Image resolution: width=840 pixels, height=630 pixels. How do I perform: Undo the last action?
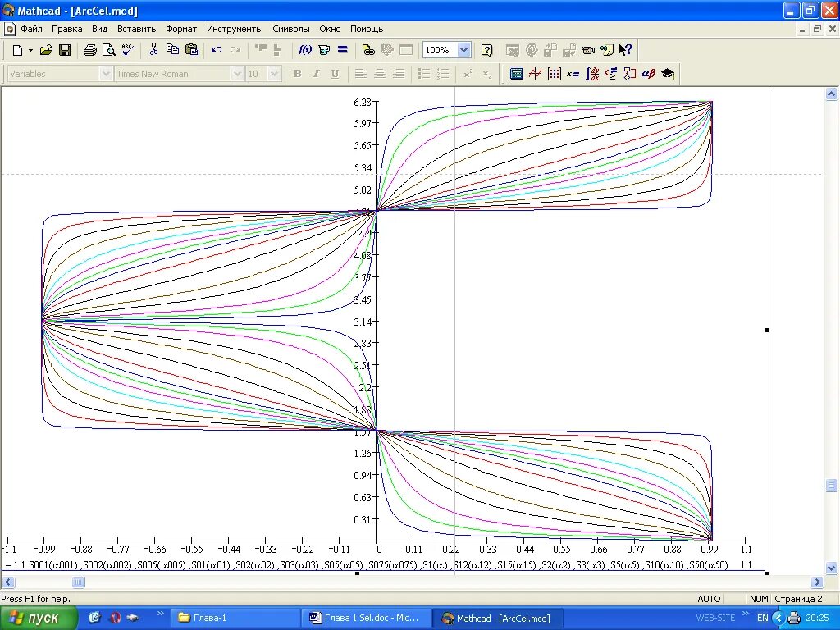(217, 50)
